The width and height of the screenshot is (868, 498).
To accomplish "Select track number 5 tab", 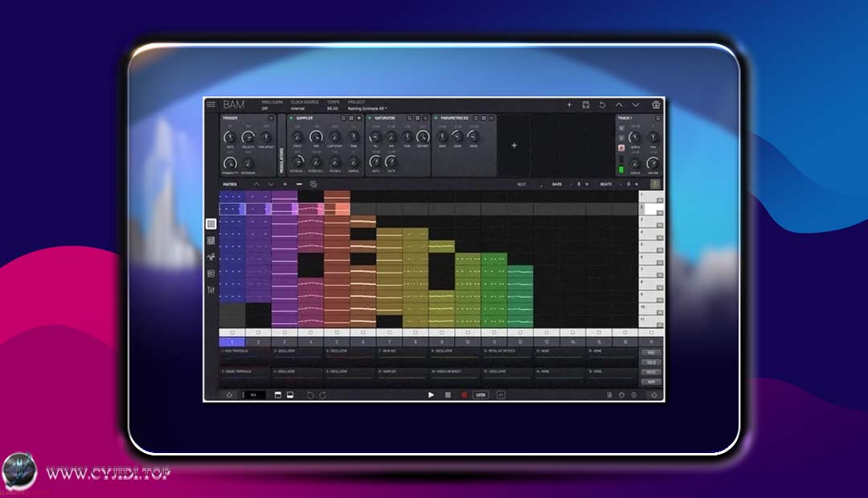I will tap(337, 342).
